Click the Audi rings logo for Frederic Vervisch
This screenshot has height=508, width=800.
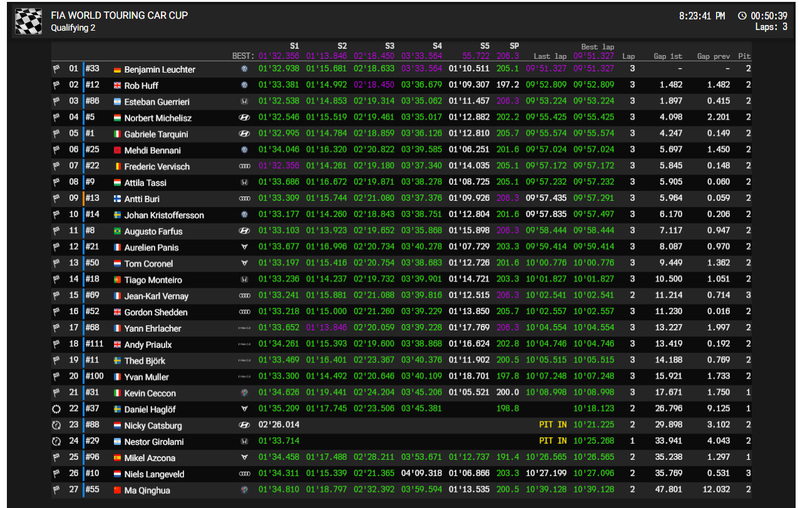[244, 166]
